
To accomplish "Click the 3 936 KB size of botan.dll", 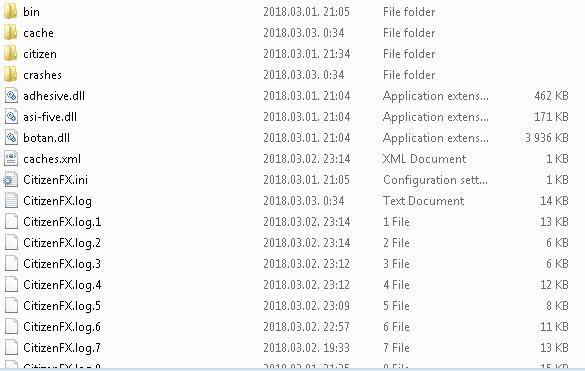I will click(547, 138).
